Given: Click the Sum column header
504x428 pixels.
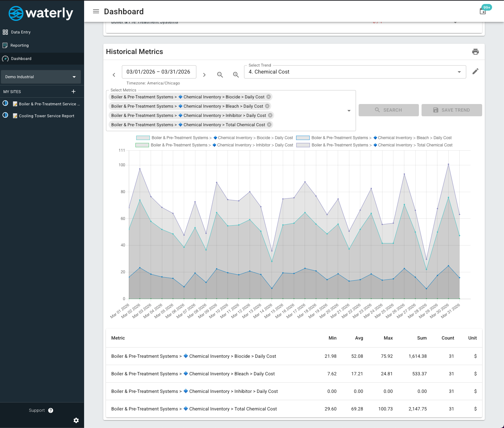Looking at the screenshot, I should click(x=422, y=338).
